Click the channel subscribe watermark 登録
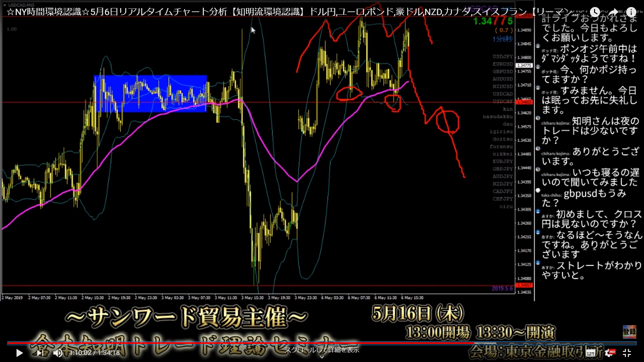 click(629, 331)
